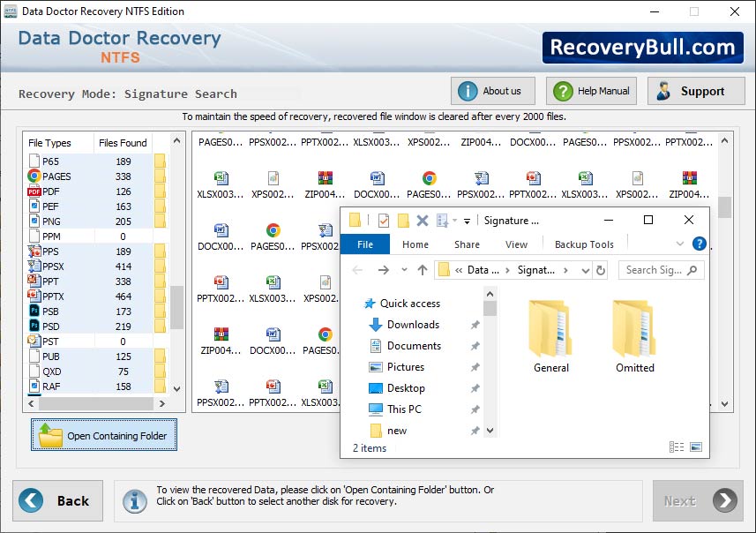Screen dimensions: 756x533
Task: Go Back to previous step
Action: pyautogui.click(x=58, y=500)
